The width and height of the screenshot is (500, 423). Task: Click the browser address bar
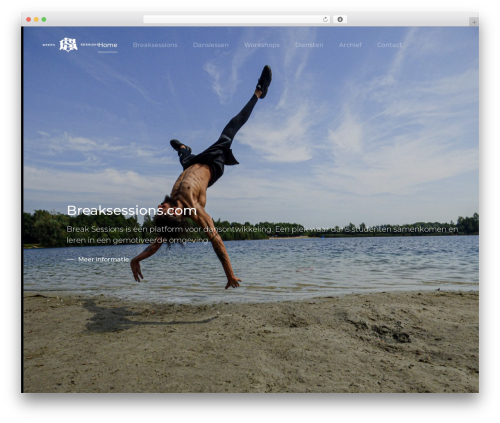pos(237,20)
